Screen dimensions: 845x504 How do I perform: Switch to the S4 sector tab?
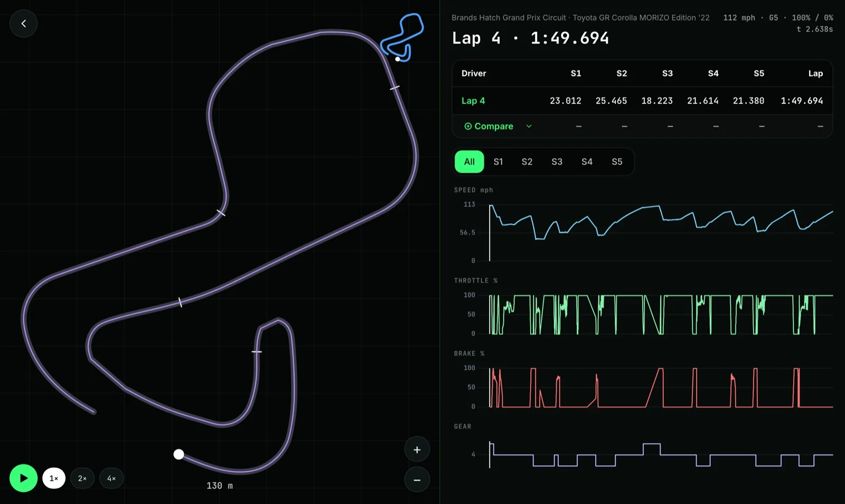tap(587, 161)
